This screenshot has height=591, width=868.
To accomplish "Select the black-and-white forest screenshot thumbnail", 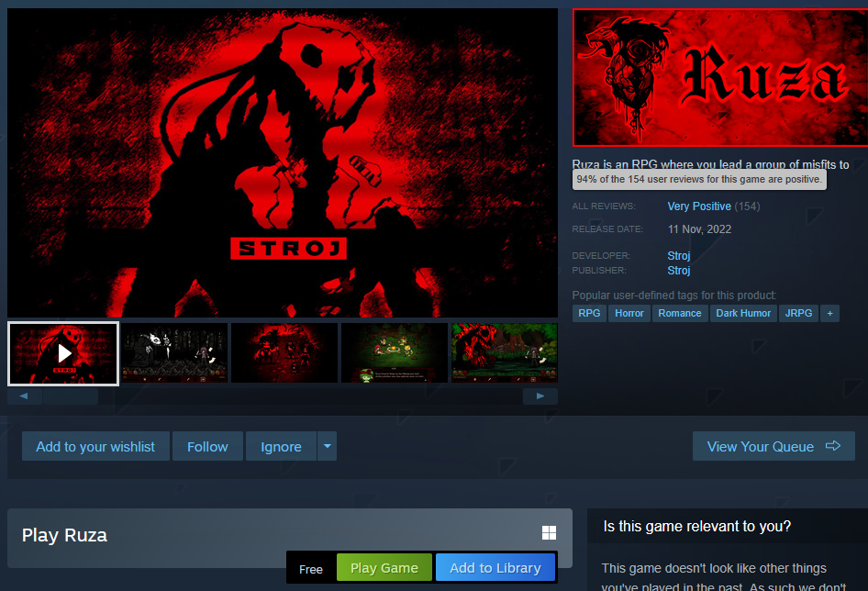I will pos(174,352).
